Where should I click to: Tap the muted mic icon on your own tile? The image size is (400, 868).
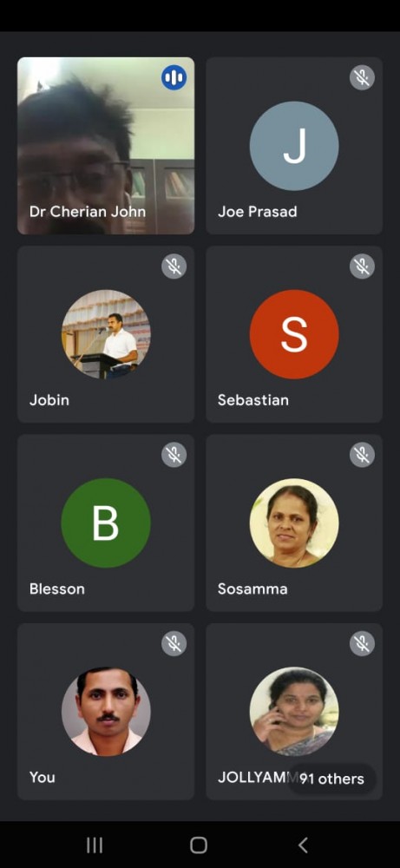[174, 643]
